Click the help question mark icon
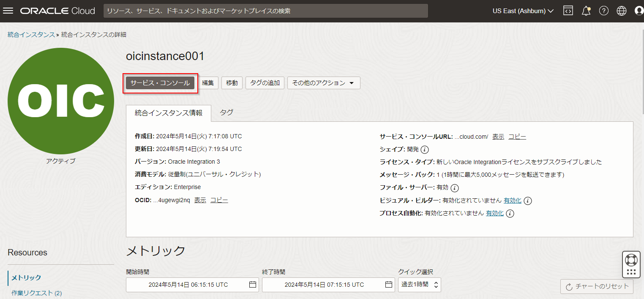The width and height of the screenshot is (644, 299). pos(603,11)
